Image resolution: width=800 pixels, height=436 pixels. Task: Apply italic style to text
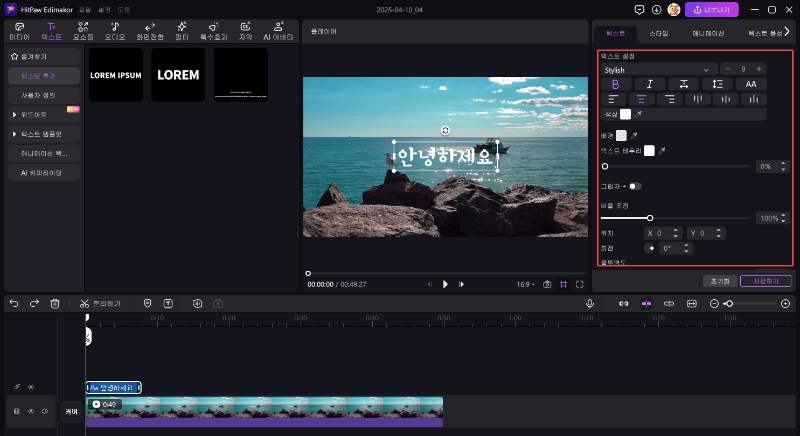(649, 84)
